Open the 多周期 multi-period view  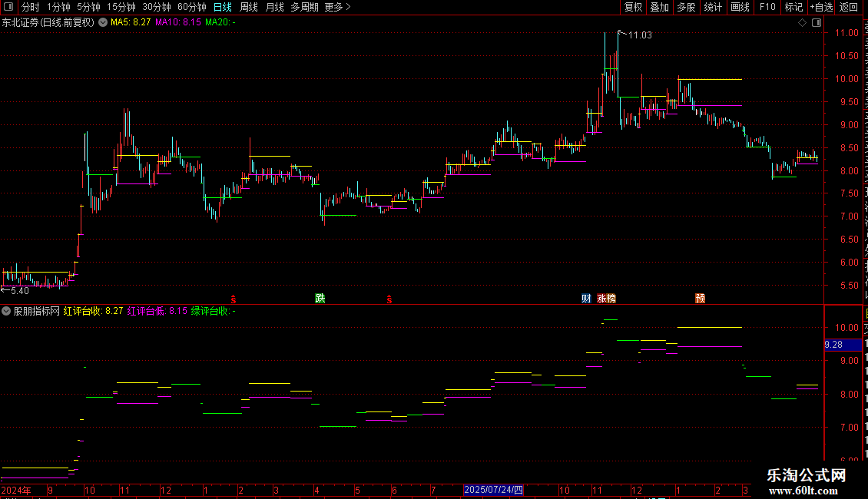click(304, 7)
